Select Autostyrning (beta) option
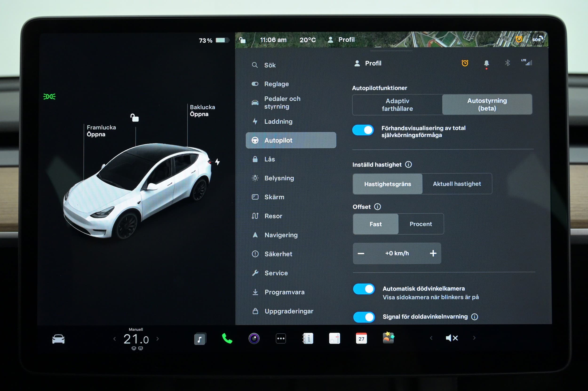This screenshot has height=391, width=588. [x=487, y=104]
